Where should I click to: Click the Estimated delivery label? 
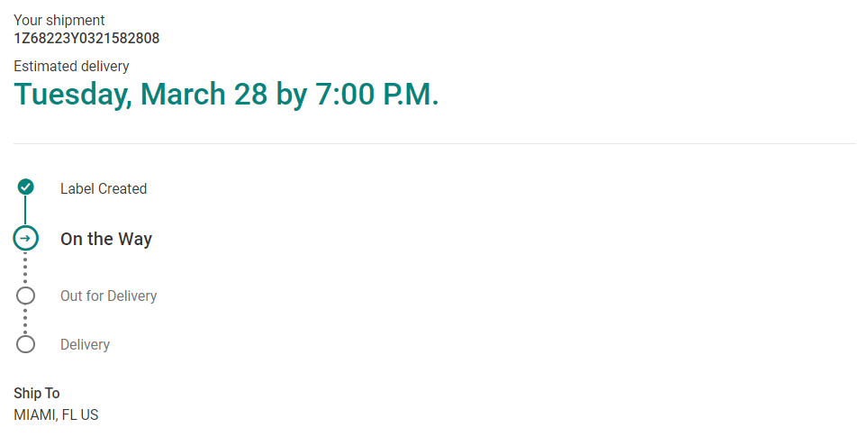click(71, 66)
